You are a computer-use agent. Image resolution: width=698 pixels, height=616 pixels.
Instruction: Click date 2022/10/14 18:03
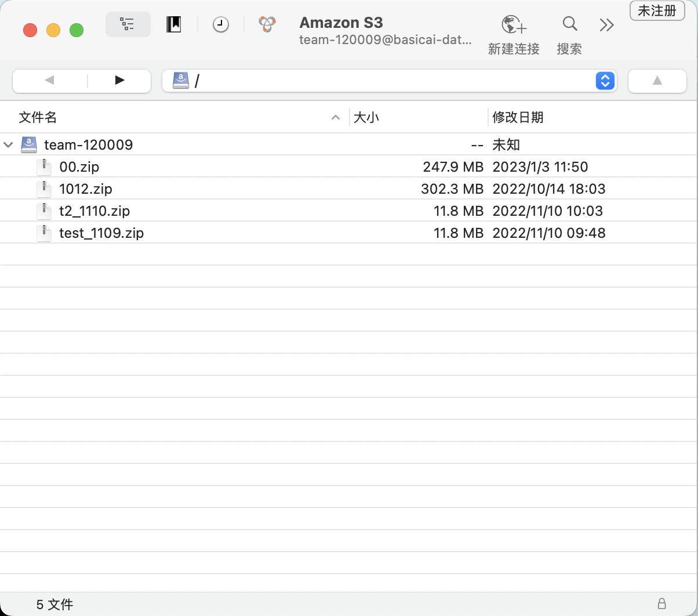(549, 189)
